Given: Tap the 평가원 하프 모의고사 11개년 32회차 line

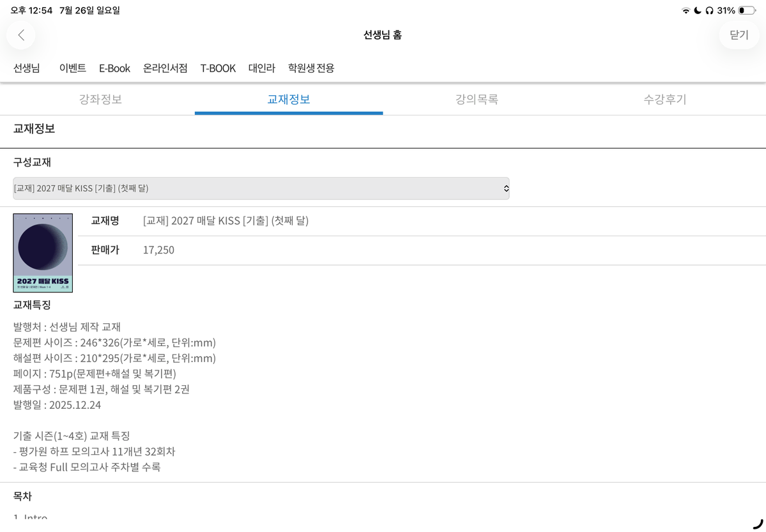Looking at the screenshot, I should click(95, 452).
